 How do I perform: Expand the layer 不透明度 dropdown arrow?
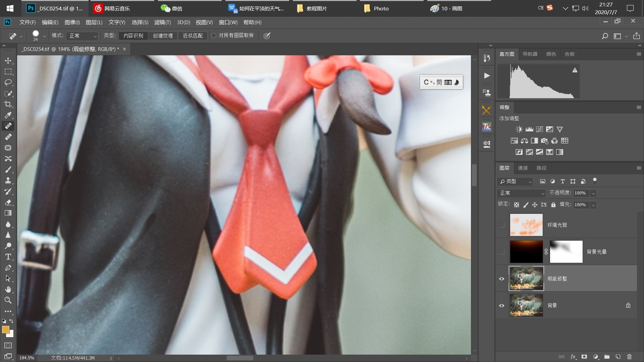tap(593, 193)
